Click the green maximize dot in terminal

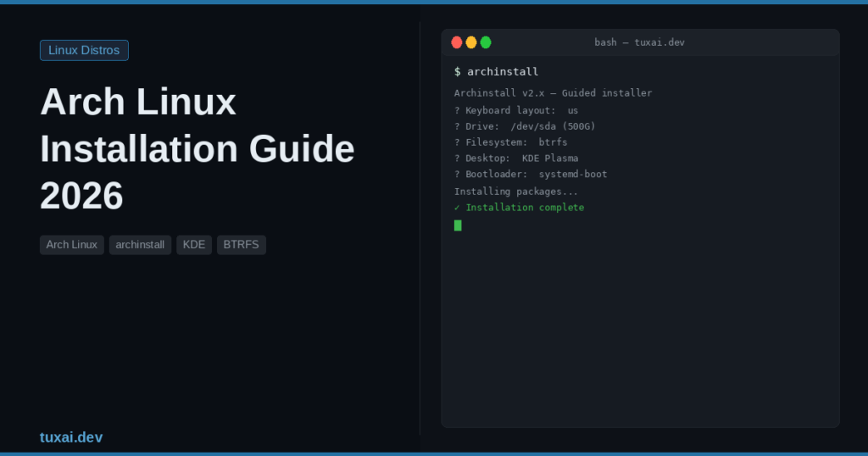point(486,42)
